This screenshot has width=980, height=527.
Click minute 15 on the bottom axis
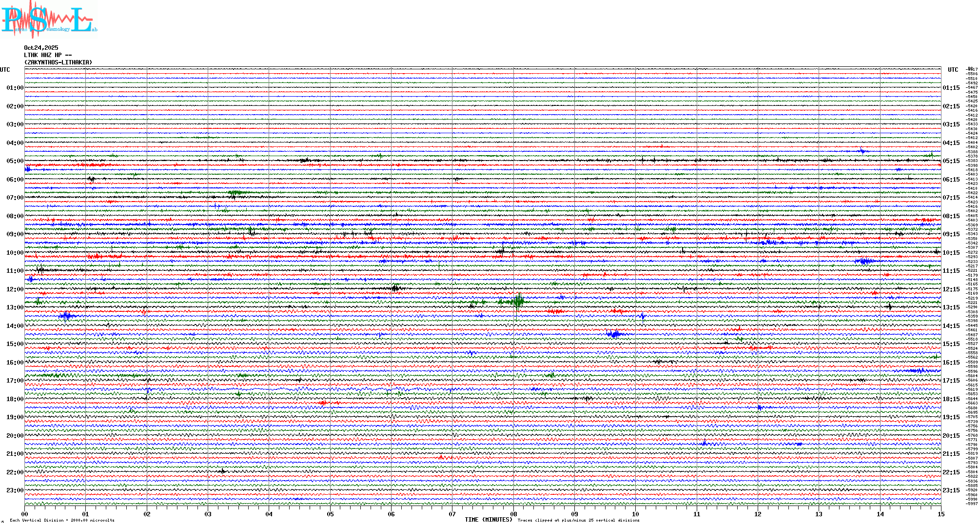coord(941,514)
